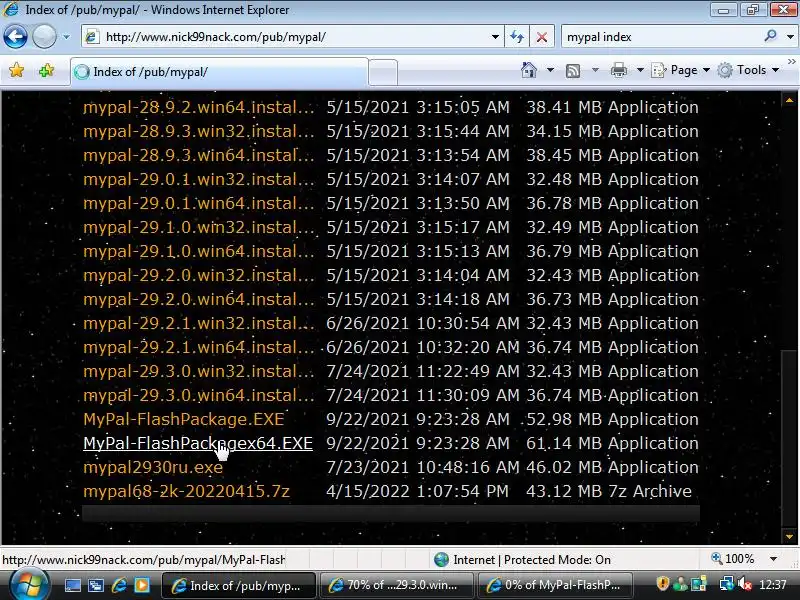Click the MyPal-FlashPackage.EXE link

[x=184, y=419]
